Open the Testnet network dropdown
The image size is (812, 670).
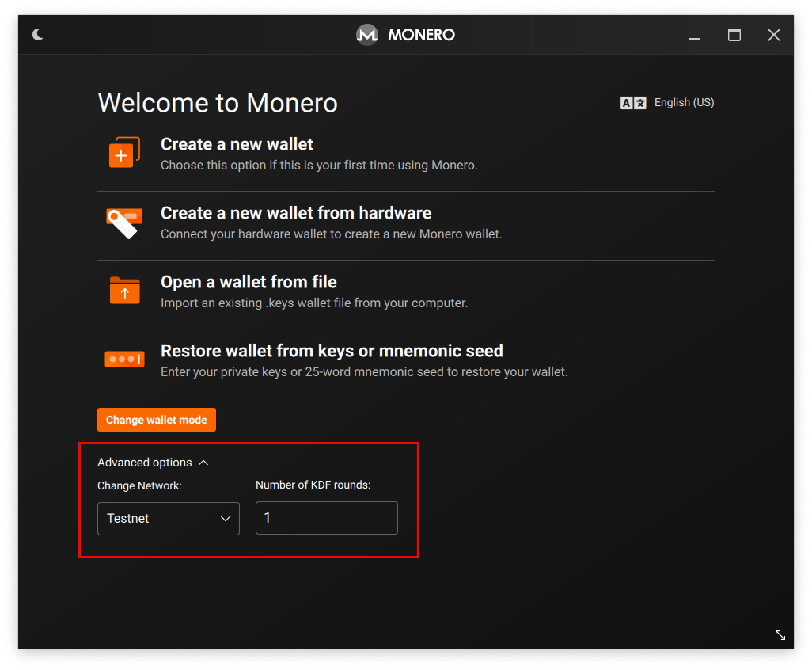169,518
